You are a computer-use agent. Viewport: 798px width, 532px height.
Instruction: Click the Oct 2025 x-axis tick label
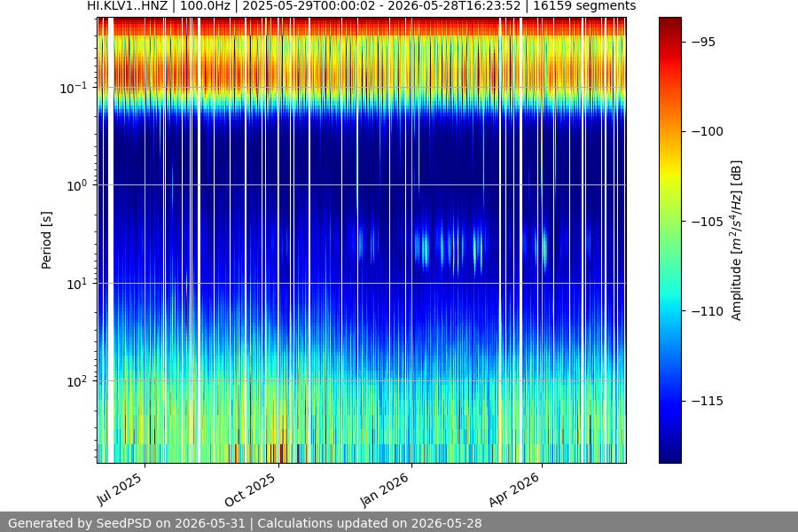coord(250,489)
